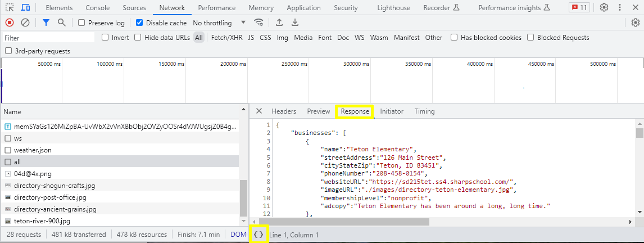Viewport: 644px width, 243px height.
Task: Click the export HAR download icon
Action: pyautogui.click(x=295, y=22)
